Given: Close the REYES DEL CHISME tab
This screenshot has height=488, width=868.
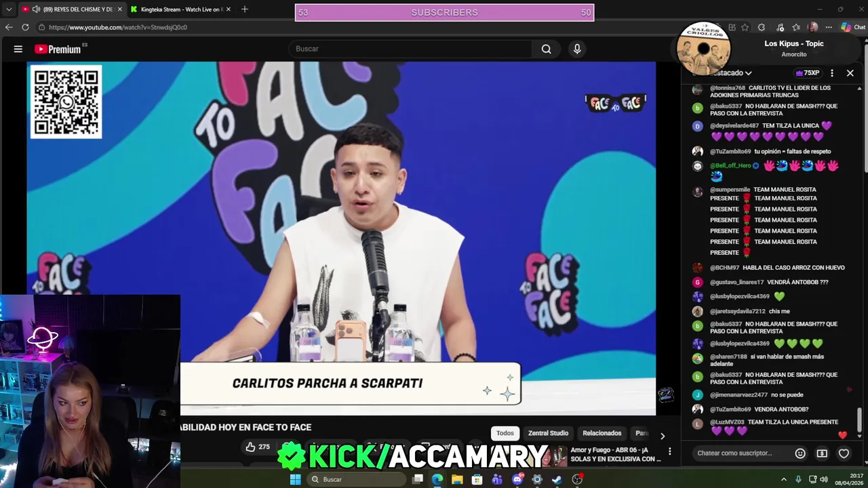Looking at the screenshot, I should (x=119, y=9).
